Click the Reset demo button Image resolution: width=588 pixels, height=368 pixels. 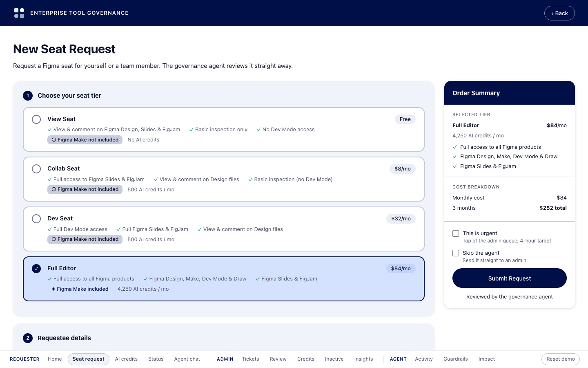click(x=561, y=359)
